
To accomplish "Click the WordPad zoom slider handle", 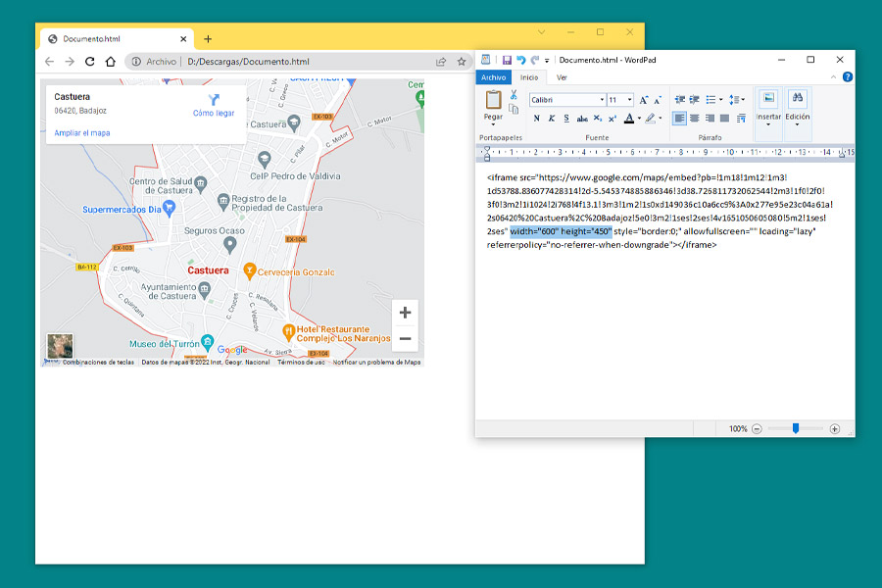I will (796, 429).
